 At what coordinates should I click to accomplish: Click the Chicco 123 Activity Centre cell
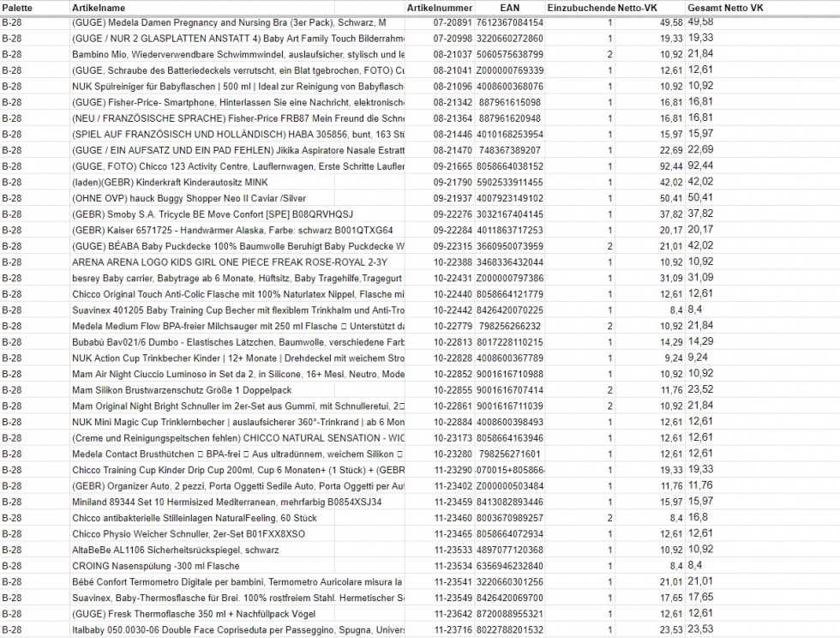coord(238,166)
